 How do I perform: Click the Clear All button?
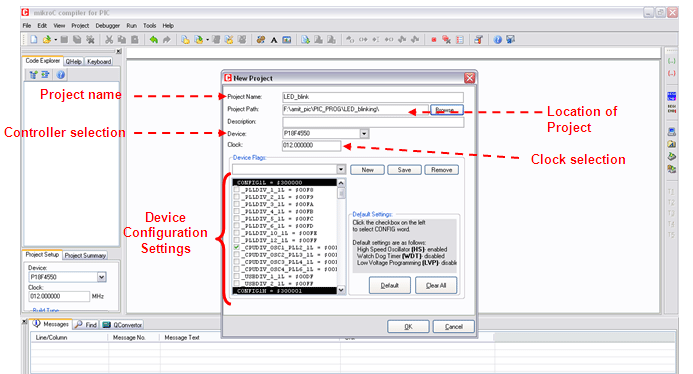[436, 285]
